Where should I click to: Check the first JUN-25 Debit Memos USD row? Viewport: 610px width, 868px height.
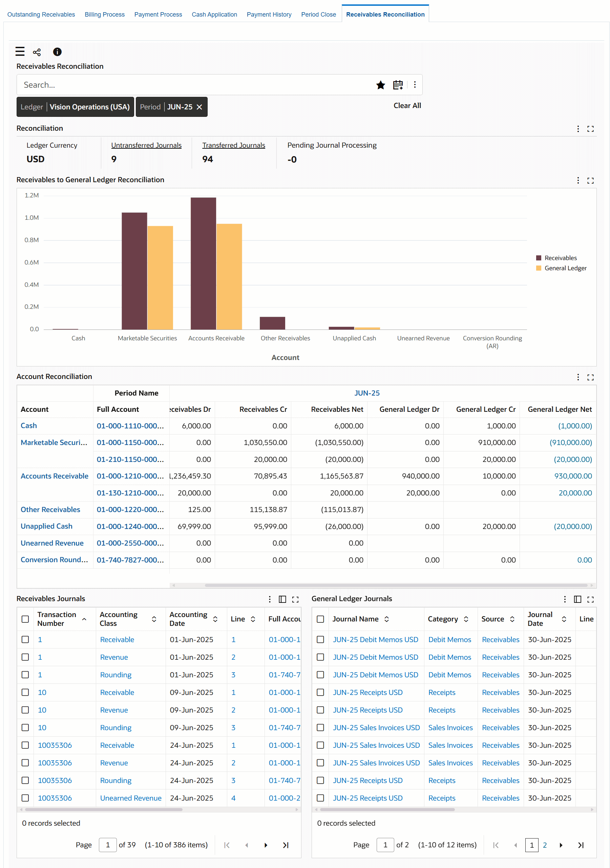320,639
